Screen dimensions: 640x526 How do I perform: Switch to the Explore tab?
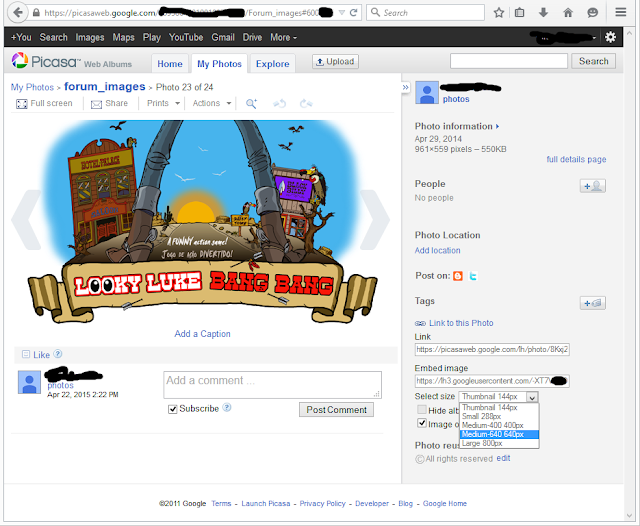272,64
